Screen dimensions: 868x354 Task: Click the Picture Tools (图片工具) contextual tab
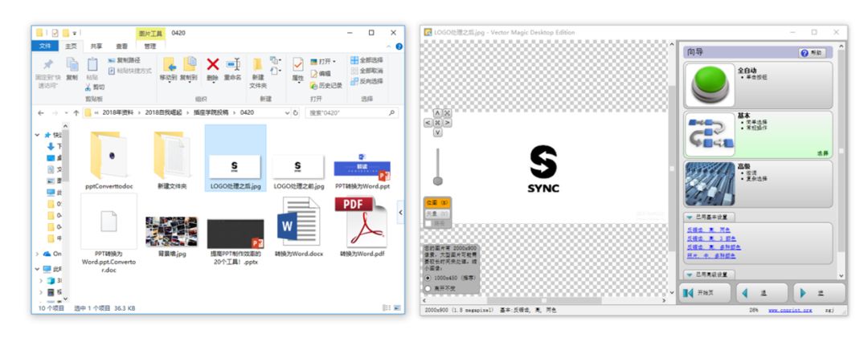click(x=150, y=33)
